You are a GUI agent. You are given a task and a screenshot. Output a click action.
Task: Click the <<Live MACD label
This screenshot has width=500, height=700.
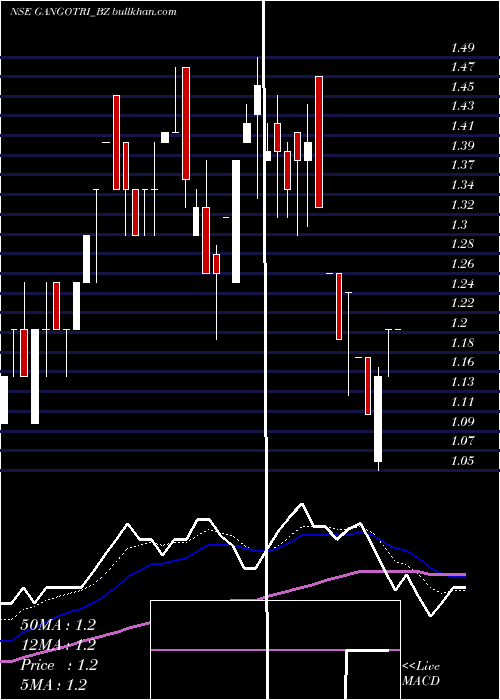click(421, 674)
